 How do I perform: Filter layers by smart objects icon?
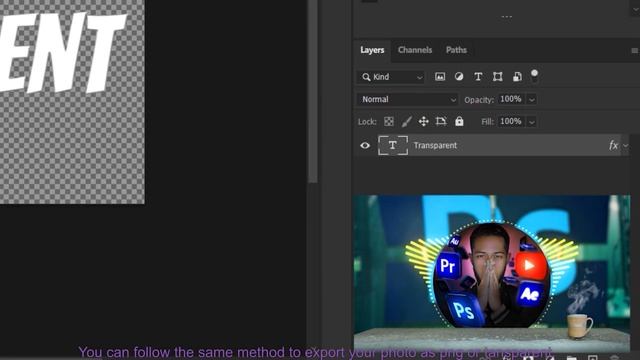[x=517, y=77]
